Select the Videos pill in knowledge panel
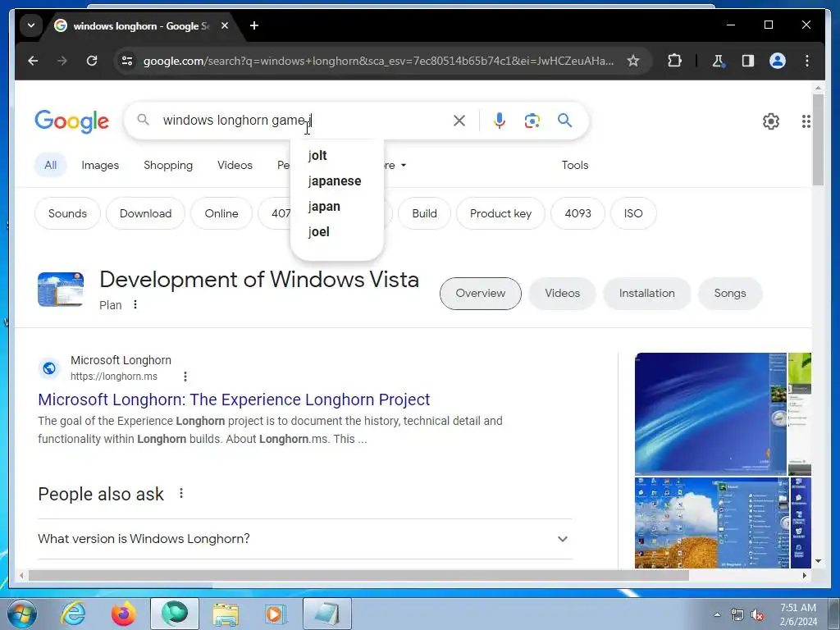This screenshot has height=630, width=840. [562, 293]
